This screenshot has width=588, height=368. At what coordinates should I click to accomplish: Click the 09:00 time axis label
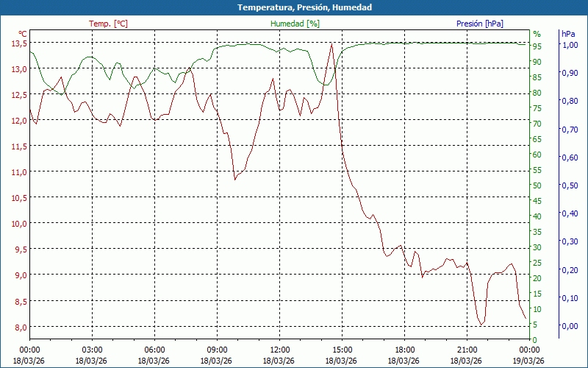point(217,350)
